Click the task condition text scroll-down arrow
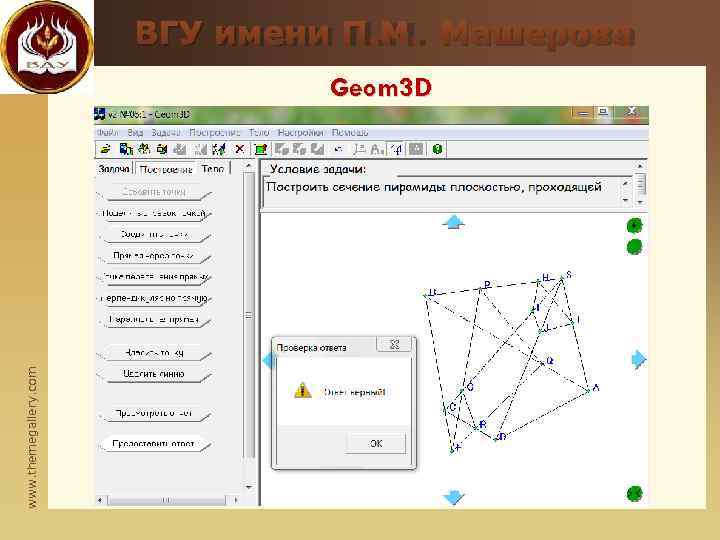Viewport: 720px width, 540px height. (x=625, y=200)
